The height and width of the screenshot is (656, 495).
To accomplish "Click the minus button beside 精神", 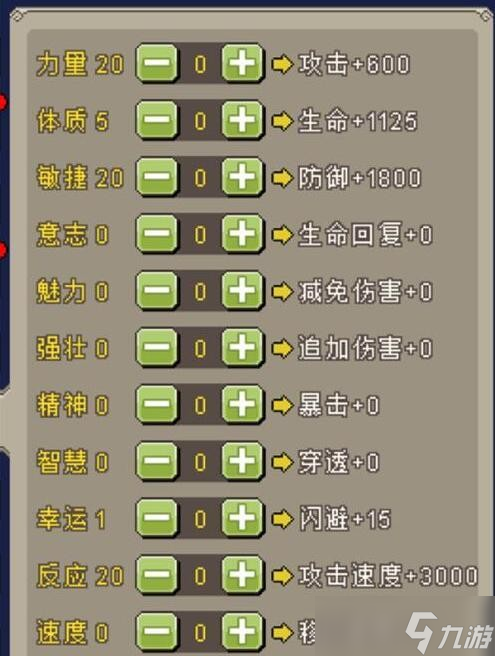I will [x=157, y=405].
